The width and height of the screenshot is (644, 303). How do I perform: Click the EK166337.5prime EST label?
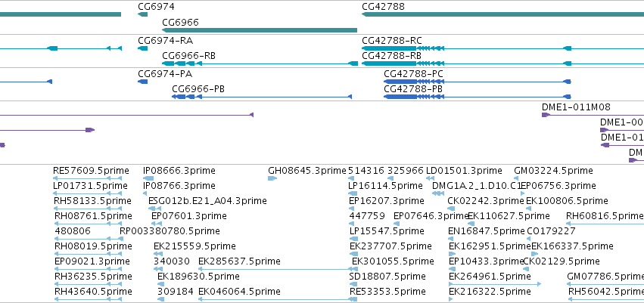(573, 246)
